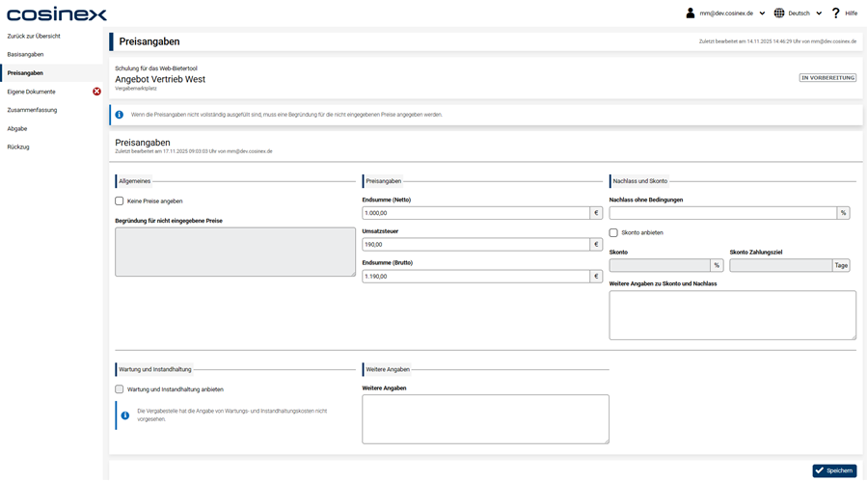Screen dimensions: 868x481
Task: Go to Zusammenfassung in the sidebar
Action: [x=32, y=110]
